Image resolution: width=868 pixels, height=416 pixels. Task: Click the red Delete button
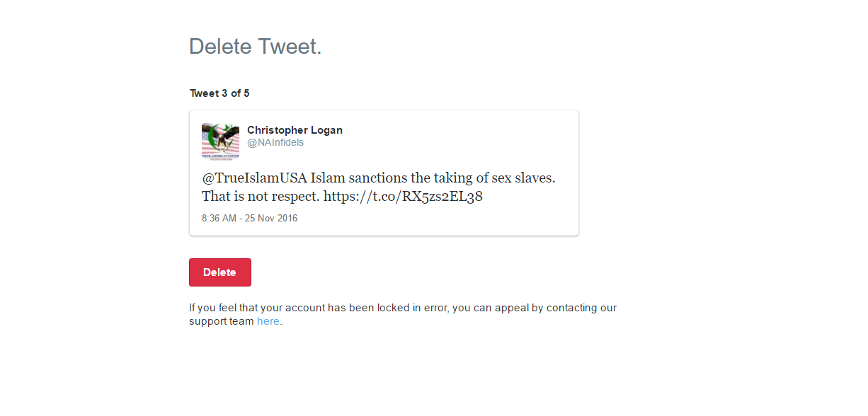(219, 272)
